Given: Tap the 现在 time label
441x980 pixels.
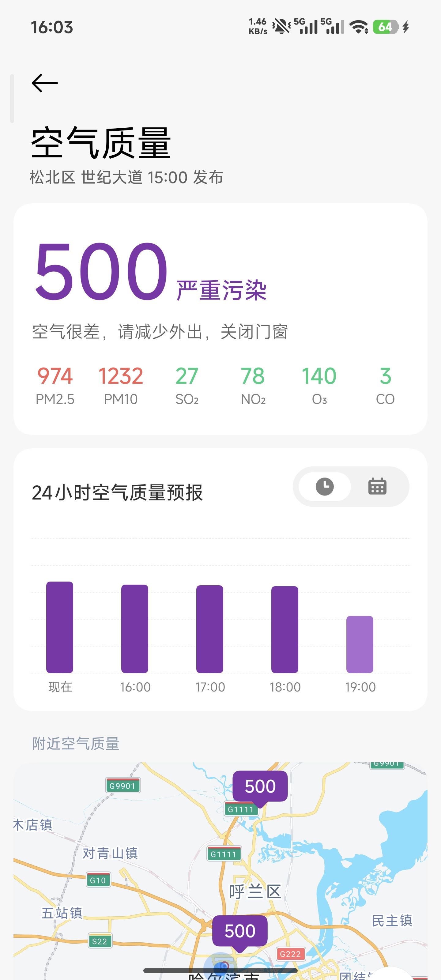Looking at the screenshot, I should (60, 687).
